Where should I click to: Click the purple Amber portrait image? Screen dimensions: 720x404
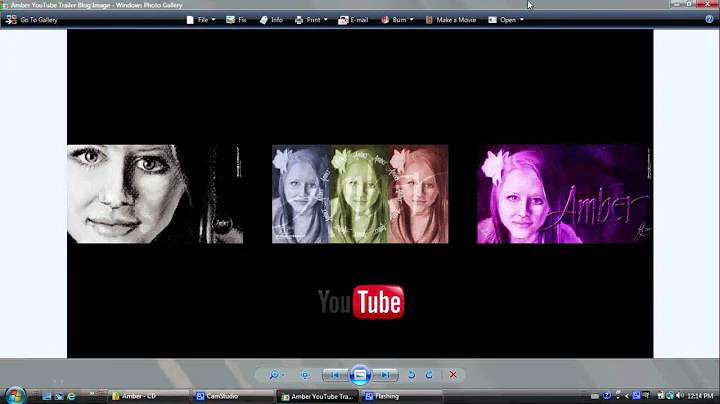(564, 194)
